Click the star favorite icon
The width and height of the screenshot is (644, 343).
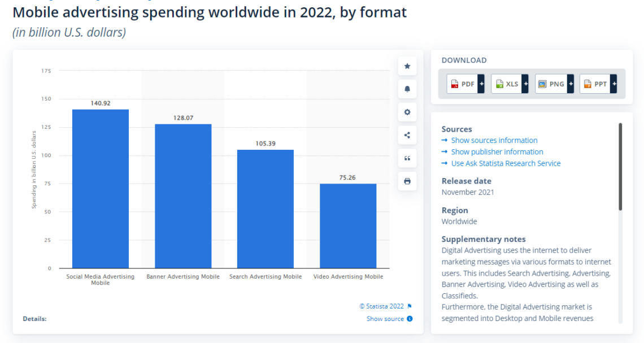coord(407,66)
